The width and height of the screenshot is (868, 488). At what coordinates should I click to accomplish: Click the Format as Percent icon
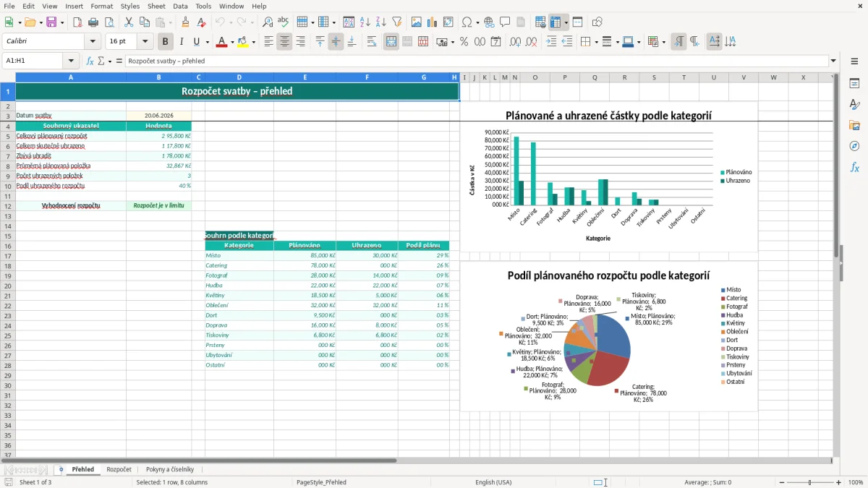(x=464, y=42)
